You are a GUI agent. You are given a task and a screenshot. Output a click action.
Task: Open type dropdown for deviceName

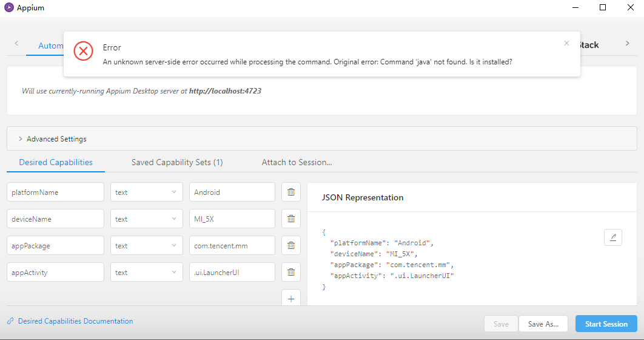coord(147,219)
